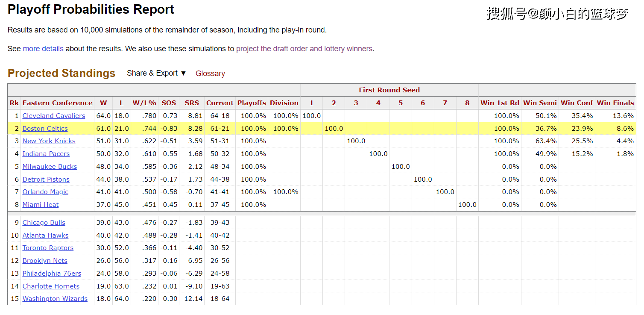Sort by the Rk column header

pos(14,103)
